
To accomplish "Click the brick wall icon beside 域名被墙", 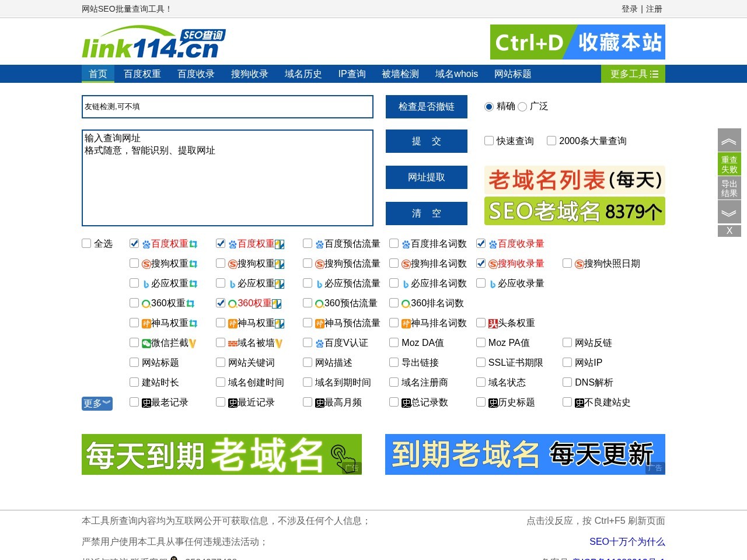I will 233,344.
